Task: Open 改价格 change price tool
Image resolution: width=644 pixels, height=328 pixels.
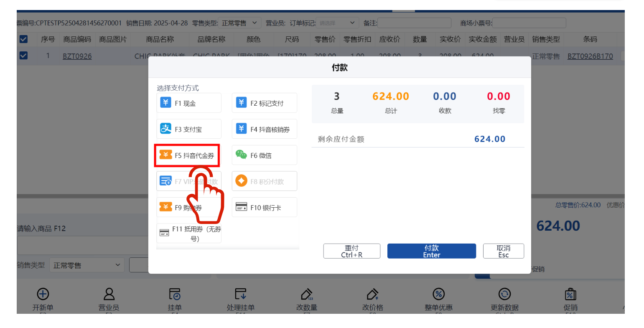Action: click(372, 294)
